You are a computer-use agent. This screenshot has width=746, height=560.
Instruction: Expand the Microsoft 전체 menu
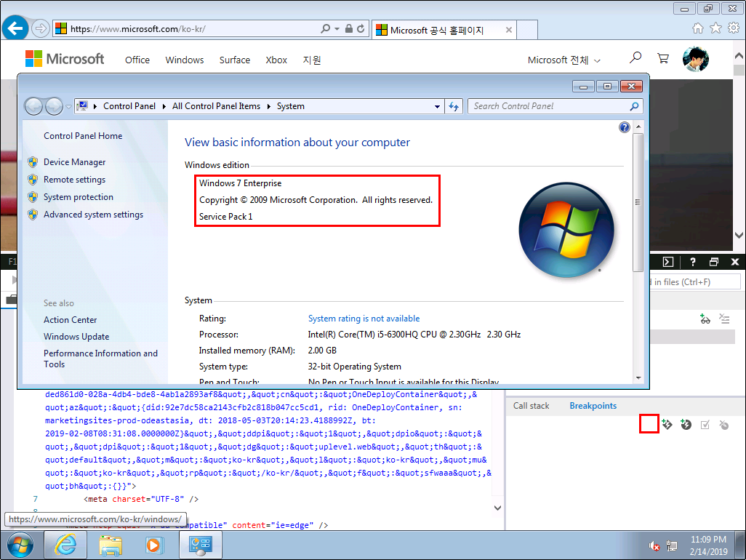point(564,60)
